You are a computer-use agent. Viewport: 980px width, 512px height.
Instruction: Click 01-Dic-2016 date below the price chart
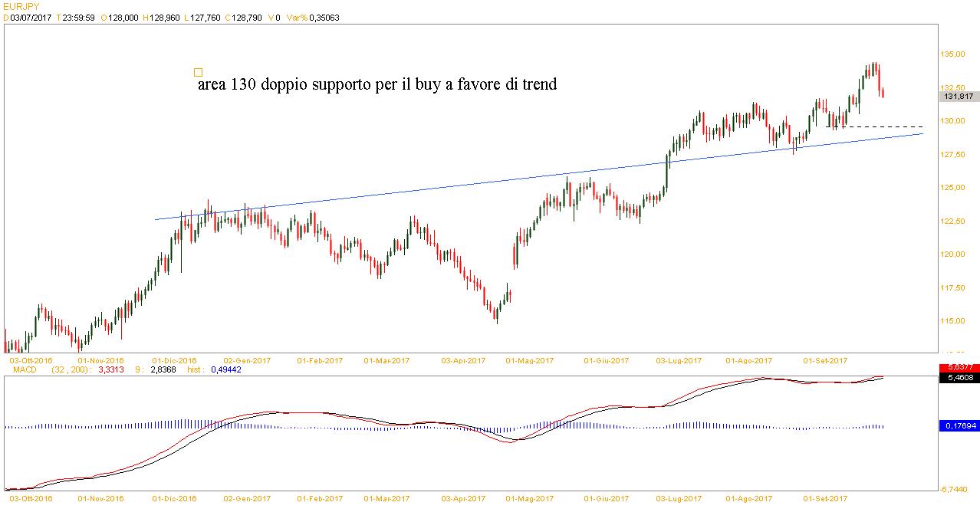click(175, 359)
